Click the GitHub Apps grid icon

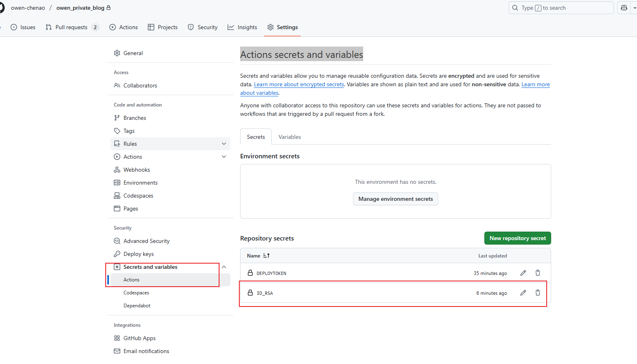coord(117,338)
